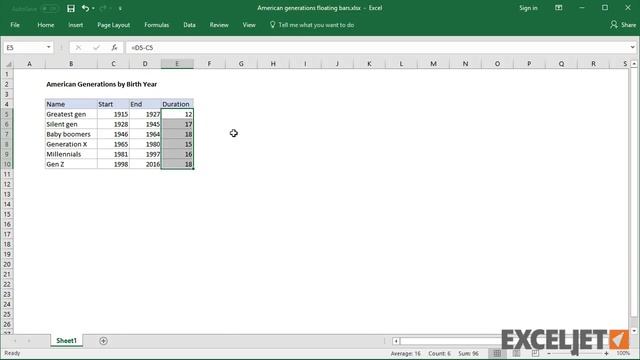Viewport: 640px width, 360px height.
Task: Click the zoom in plus button
Action: pos(607,353)
